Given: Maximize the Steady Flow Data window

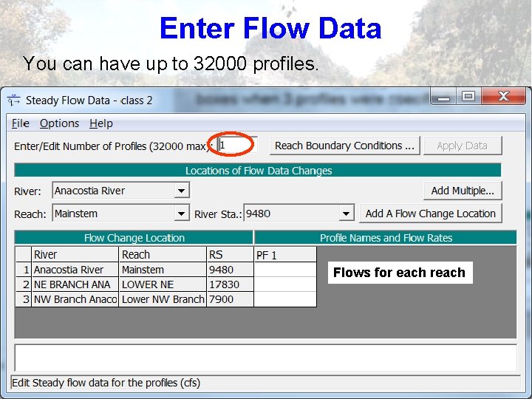Looking at the screenshot, I should 468,97.
